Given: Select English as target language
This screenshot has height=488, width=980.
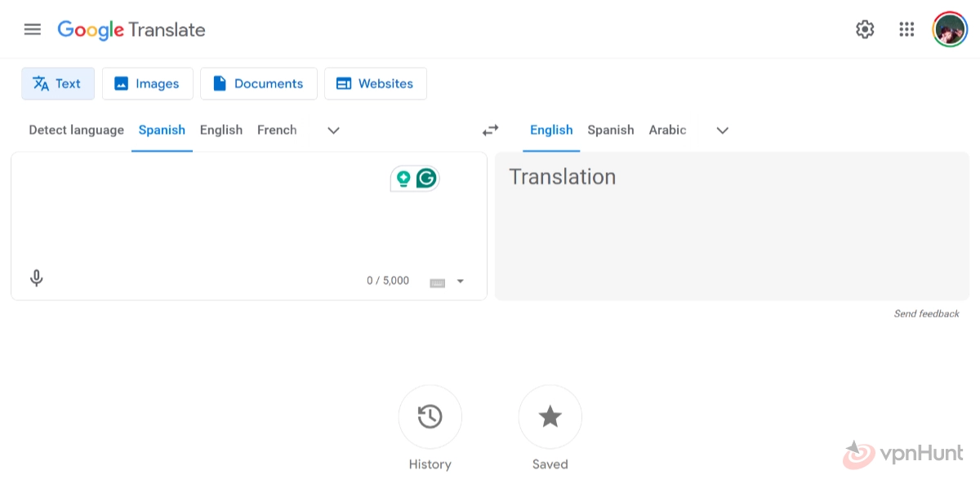Looking at the screenshot, I should [551, 130].
